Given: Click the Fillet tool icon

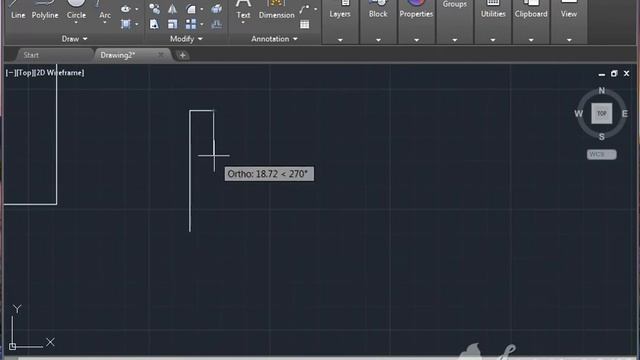Looking at the screenshot, I should point(191,9).
